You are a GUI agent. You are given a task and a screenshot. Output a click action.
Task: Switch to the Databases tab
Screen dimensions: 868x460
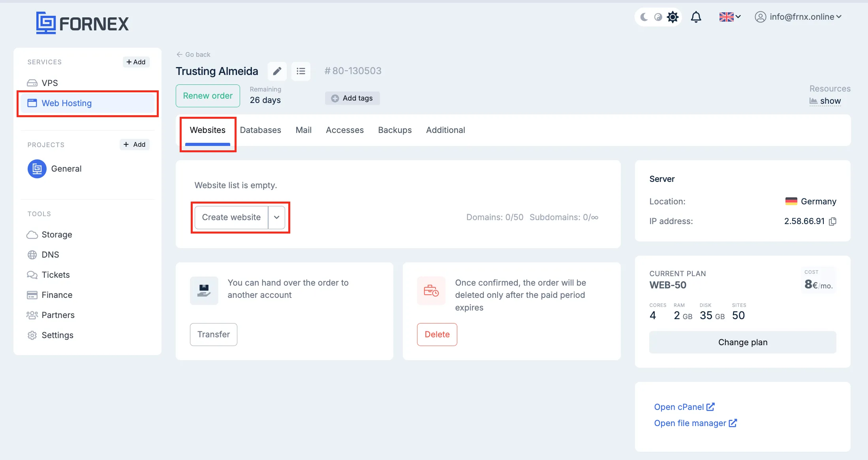click(x=261, y=130)
